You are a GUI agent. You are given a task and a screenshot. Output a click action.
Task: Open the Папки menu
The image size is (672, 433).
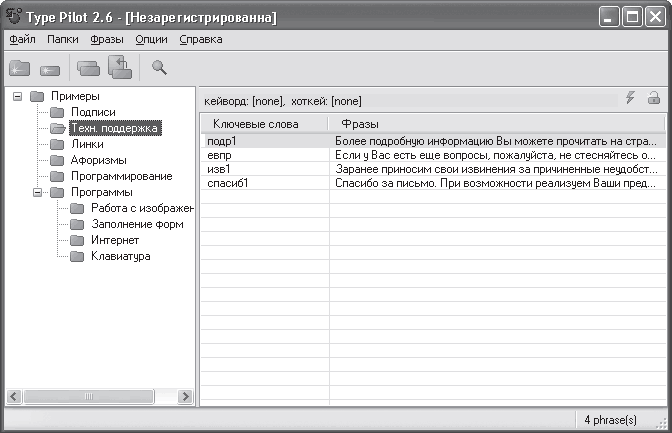tap(63, 39)
